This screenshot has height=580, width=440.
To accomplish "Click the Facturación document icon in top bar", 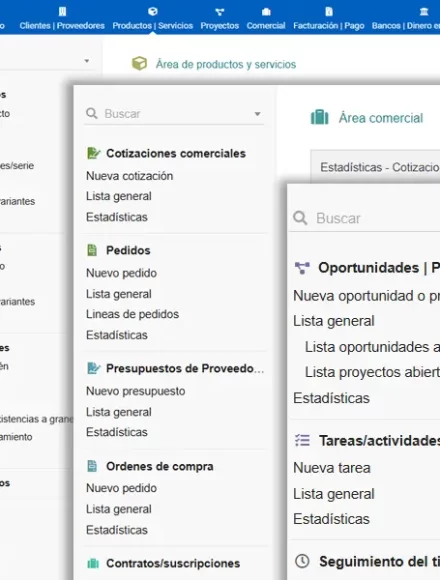I will pos(329,12).
